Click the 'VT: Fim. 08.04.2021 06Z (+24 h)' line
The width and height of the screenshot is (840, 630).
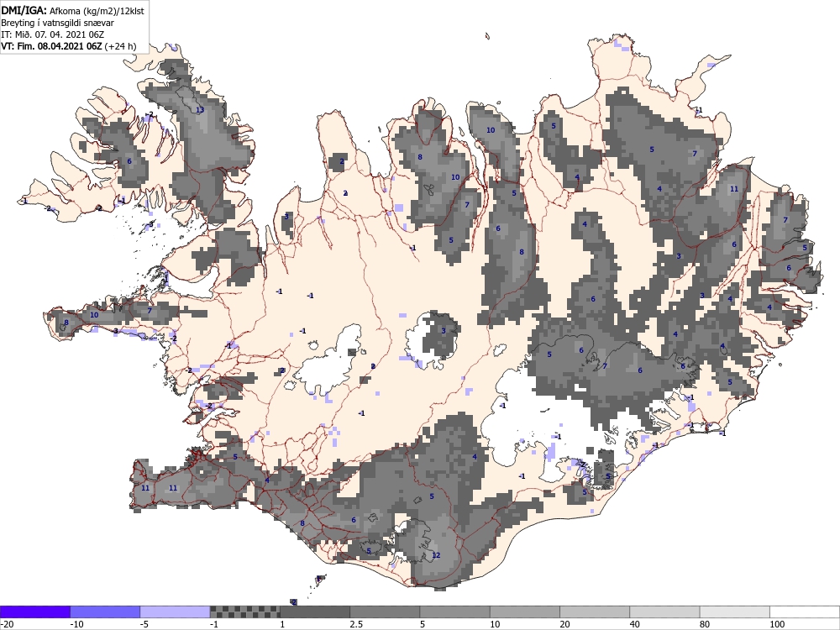coord(69,46)
